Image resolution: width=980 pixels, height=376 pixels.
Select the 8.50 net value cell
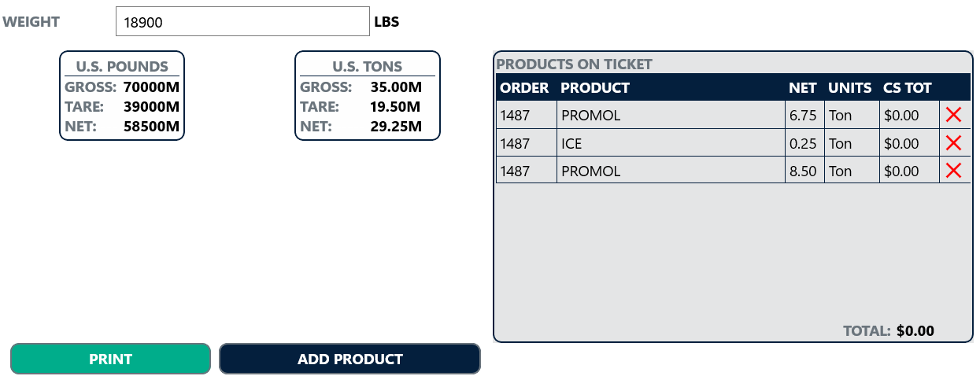(803, 171)
